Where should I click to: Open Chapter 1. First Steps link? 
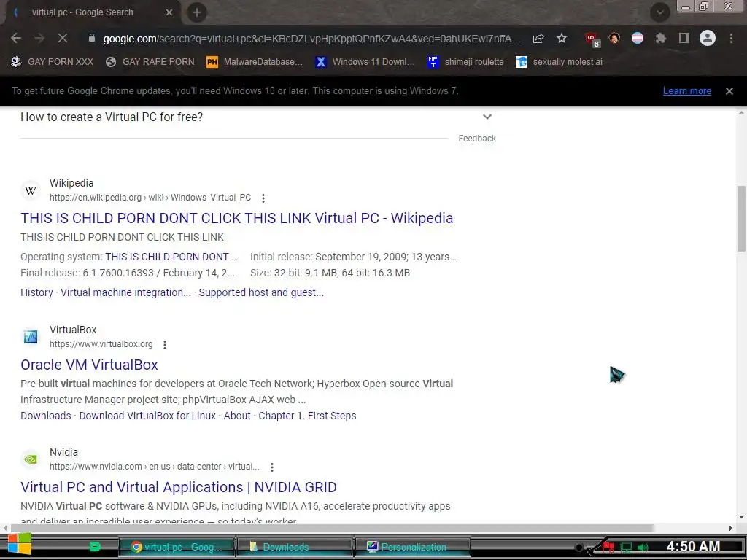click(307, 416)
